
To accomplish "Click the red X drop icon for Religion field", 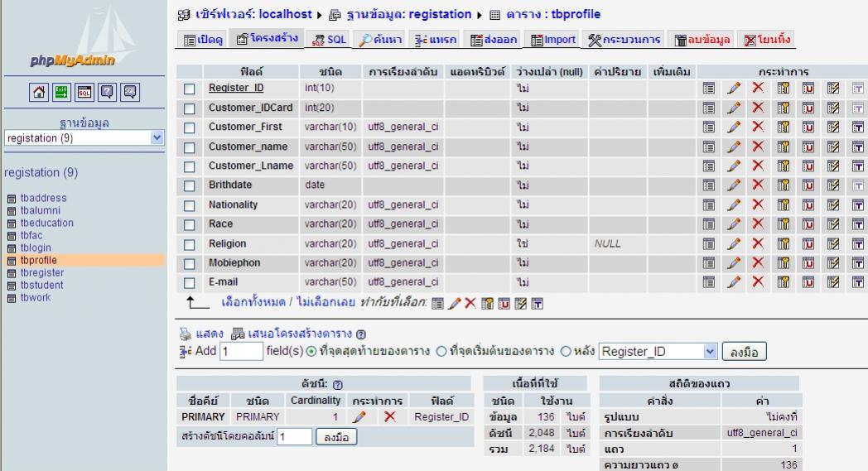I will [756, 244].
